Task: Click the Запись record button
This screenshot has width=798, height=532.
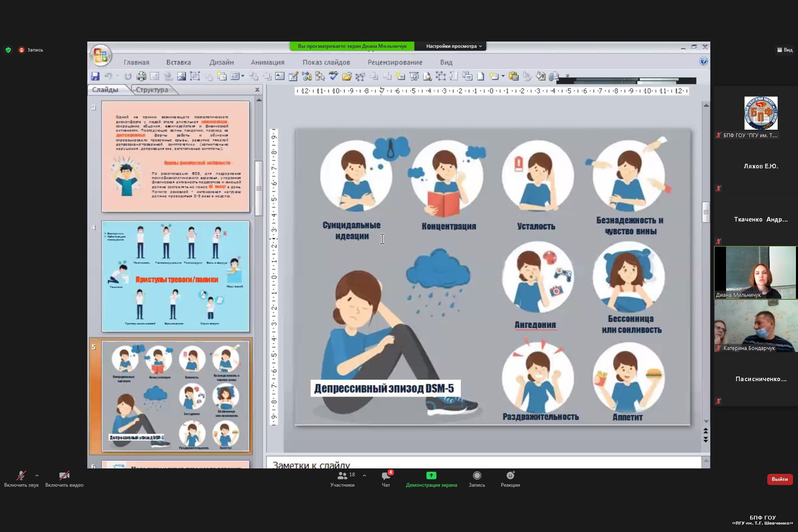Action: click(x=477, y=479)
